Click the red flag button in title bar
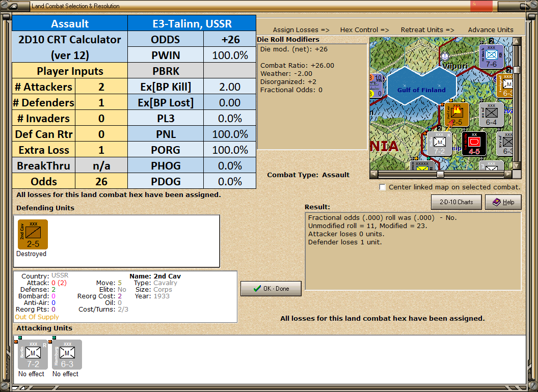The image size is (538, 392). 481,6
